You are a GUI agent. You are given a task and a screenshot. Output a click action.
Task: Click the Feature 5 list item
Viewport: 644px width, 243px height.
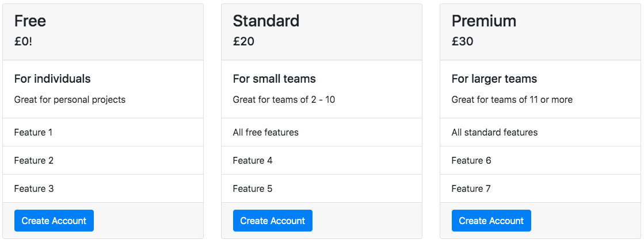click(x=253, y=188)
